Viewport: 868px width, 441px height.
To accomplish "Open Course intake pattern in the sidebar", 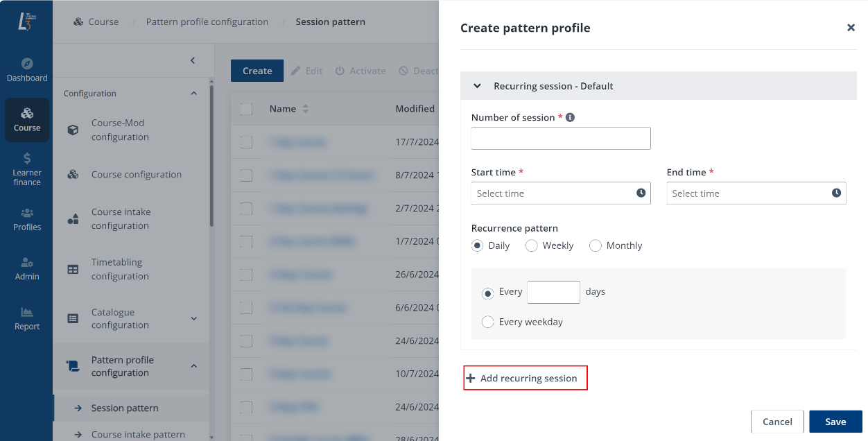I will click(139, 433).
